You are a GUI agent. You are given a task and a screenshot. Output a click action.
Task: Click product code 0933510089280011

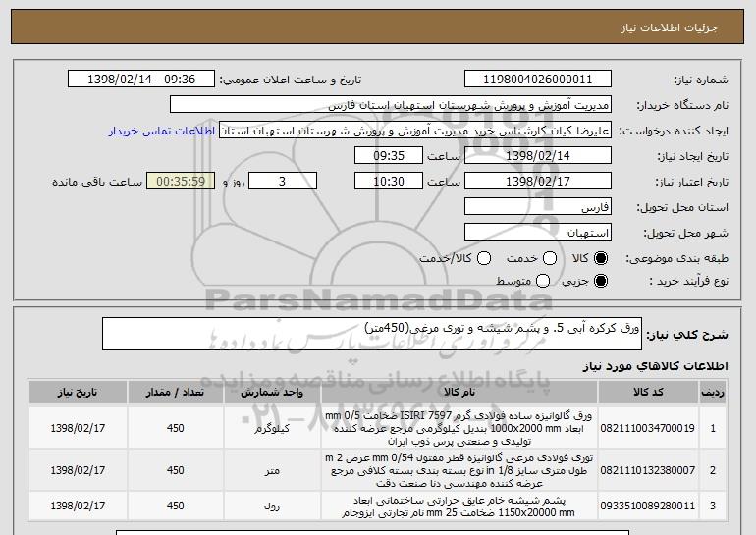[x=648, y=506]
